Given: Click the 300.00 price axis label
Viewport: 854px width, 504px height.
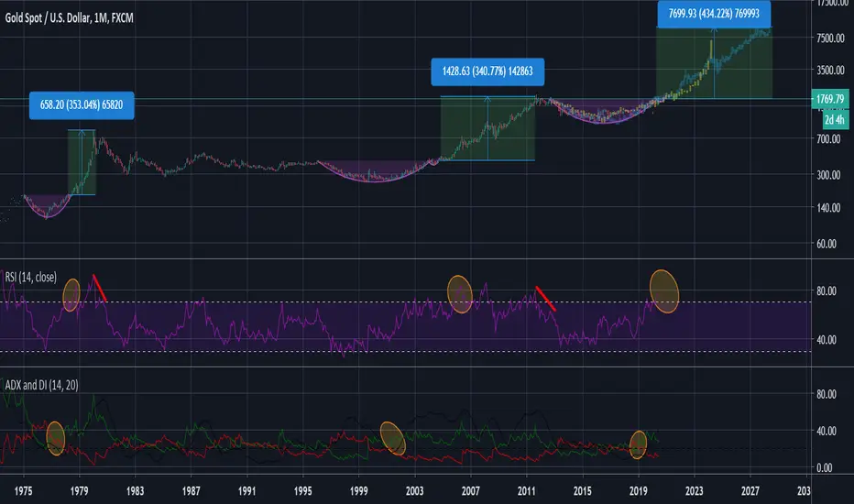Looking at the screenshot, I should (829, 175).
